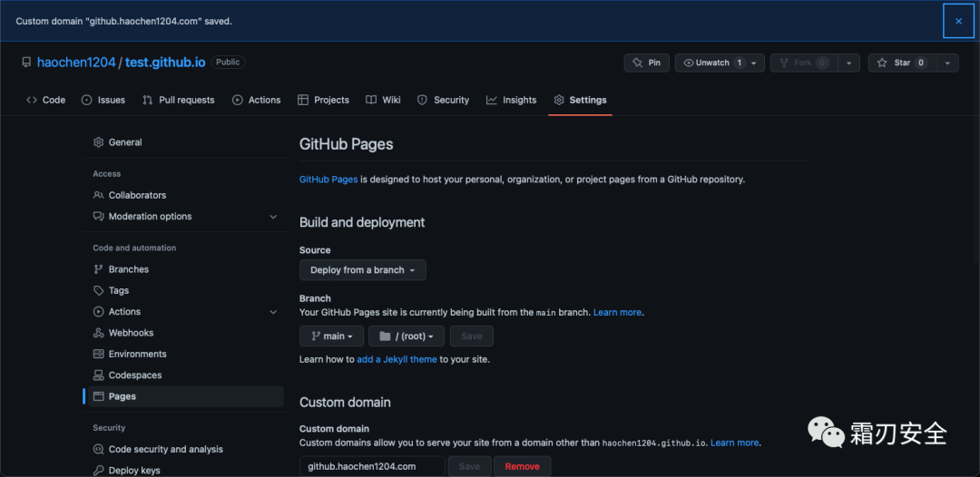Click the pull request icon in tab bar
Screen dimensions: 980x477
[148, 100]
